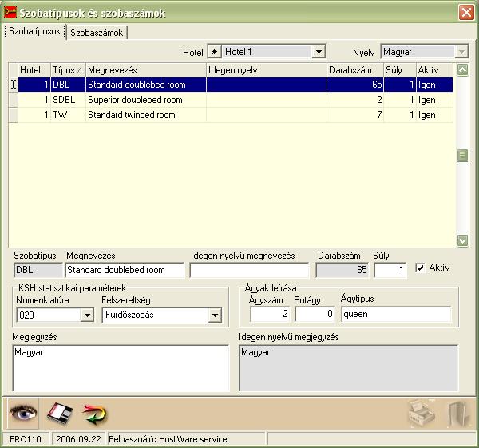Click the Megnevezés field 'Standard doublebed room'
Screen dimensions: 479x448
tap(125, 270)
